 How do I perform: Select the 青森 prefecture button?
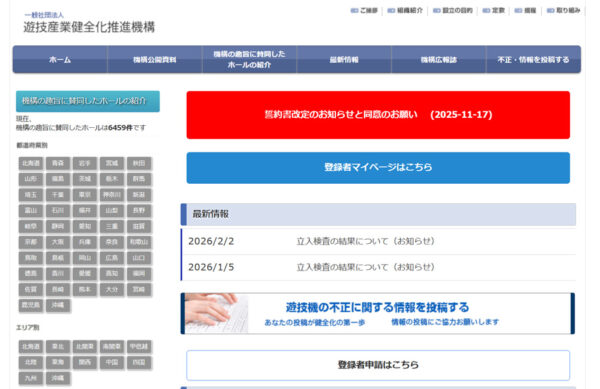(58, 163)
